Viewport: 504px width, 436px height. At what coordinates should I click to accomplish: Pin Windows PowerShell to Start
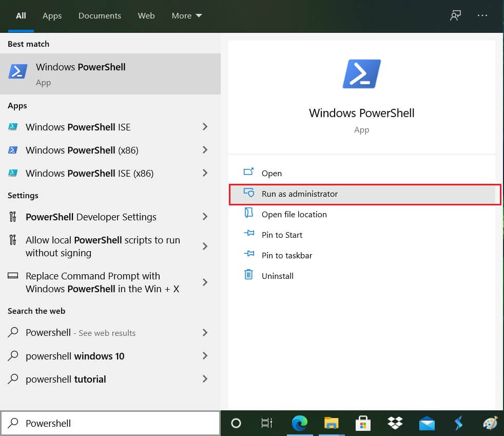click(x=281, y=235)
